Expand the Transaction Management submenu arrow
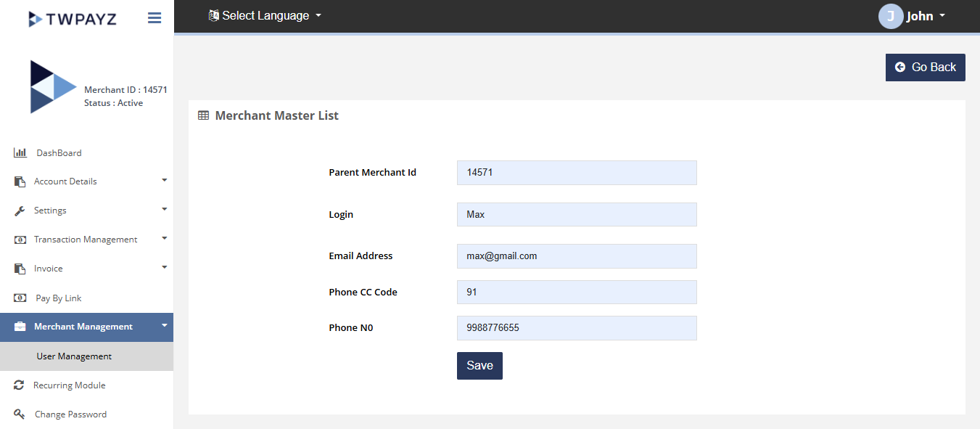 point(165,238)
